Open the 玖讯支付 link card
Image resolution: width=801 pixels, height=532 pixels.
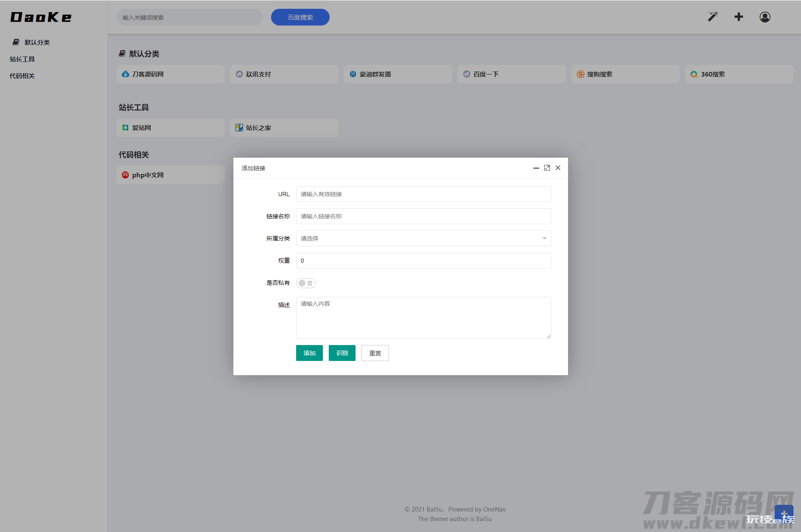pos(284,74)
